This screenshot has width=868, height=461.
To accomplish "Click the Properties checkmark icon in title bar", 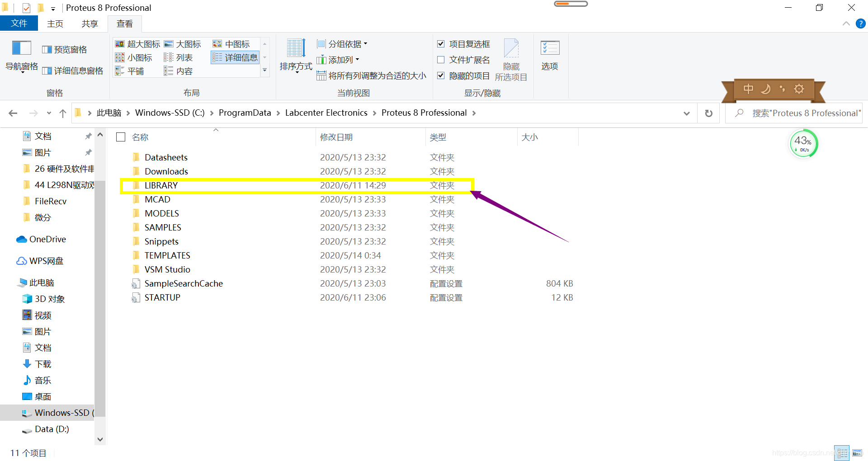I will [26, 8].
